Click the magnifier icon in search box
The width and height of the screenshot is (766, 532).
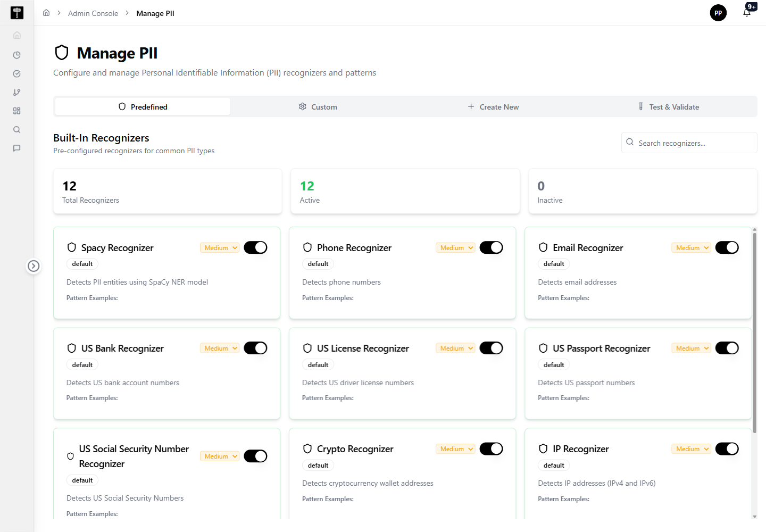[630, 142]
